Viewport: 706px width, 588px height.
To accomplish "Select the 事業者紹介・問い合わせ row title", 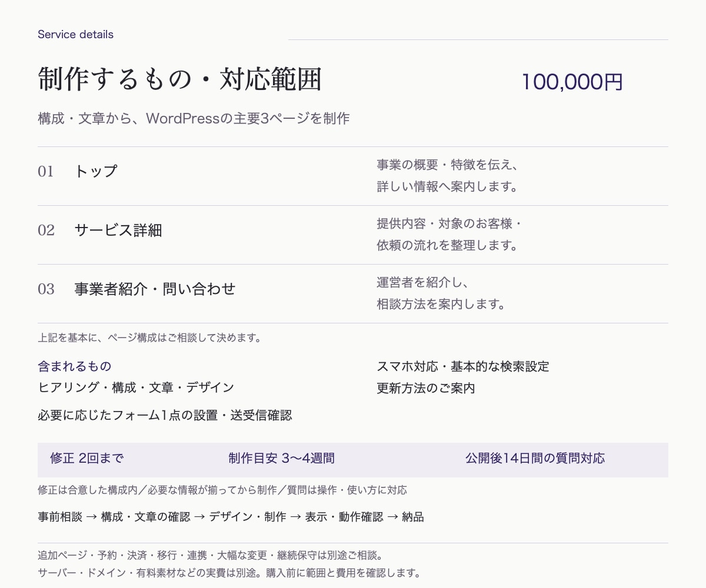I will (x=155, y=289).
